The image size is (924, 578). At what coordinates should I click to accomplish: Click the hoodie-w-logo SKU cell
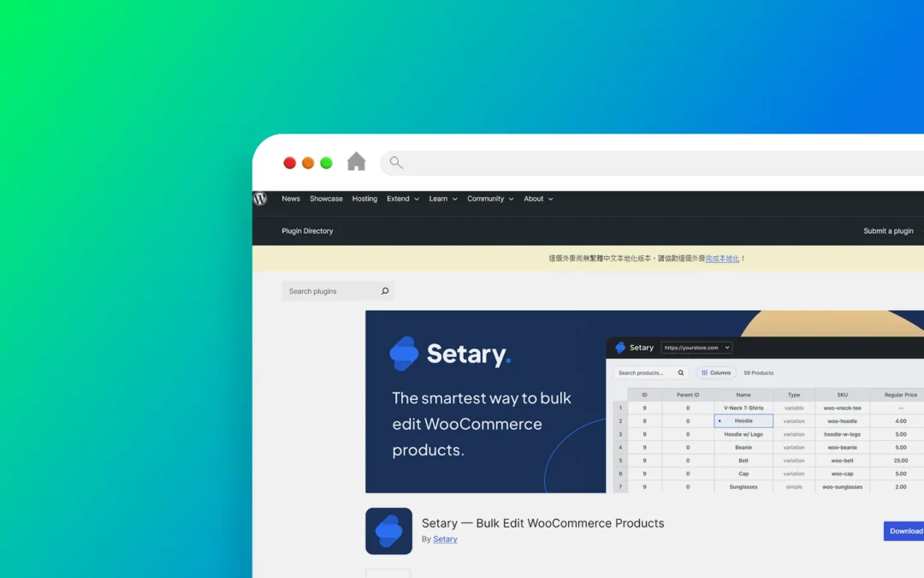point(842,434)
